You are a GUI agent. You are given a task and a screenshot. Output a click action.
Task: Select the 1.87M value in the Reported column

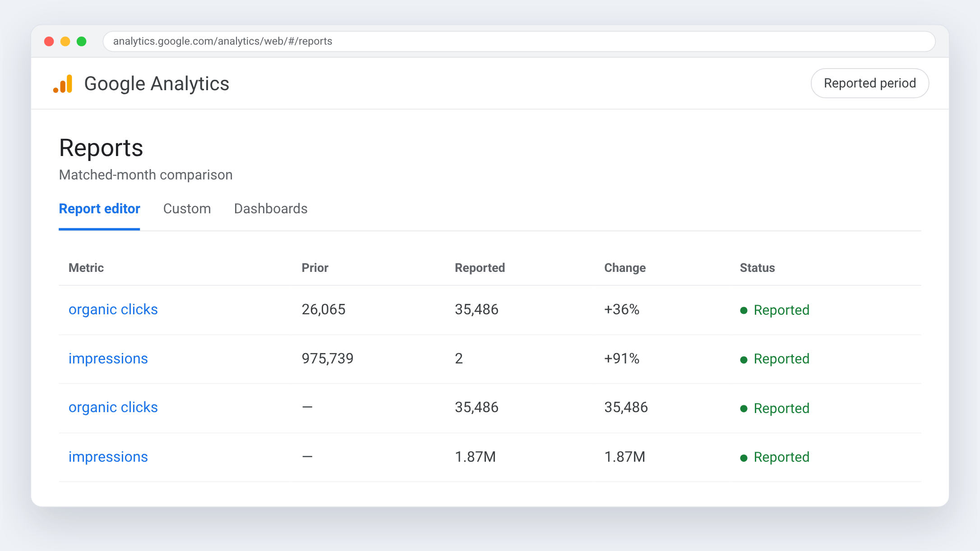[x=475, y=457]
